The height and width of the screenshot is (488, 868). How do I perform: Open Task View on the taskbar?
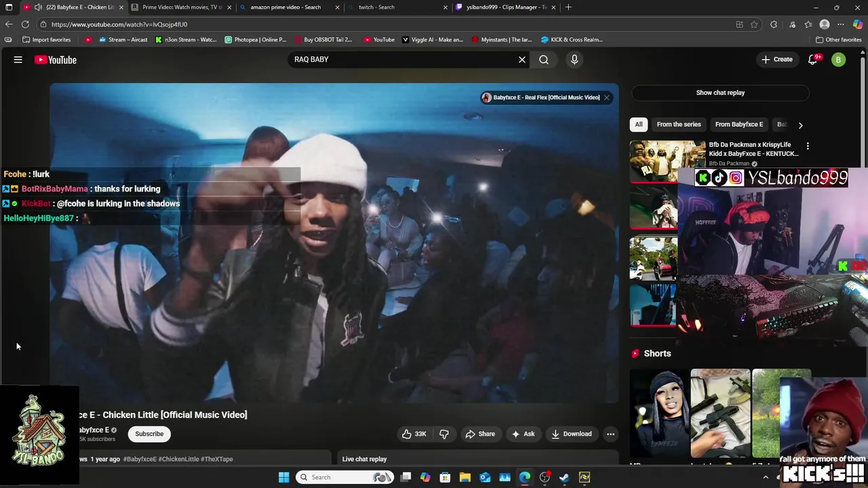(406, 477)
